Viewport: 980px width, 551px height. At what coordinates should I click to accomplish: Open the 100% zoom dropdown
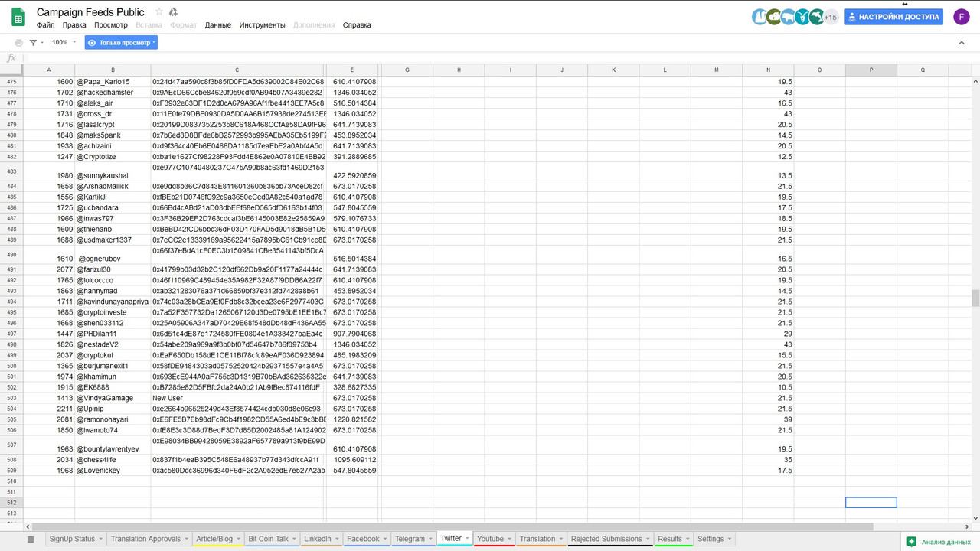point(64,43)
